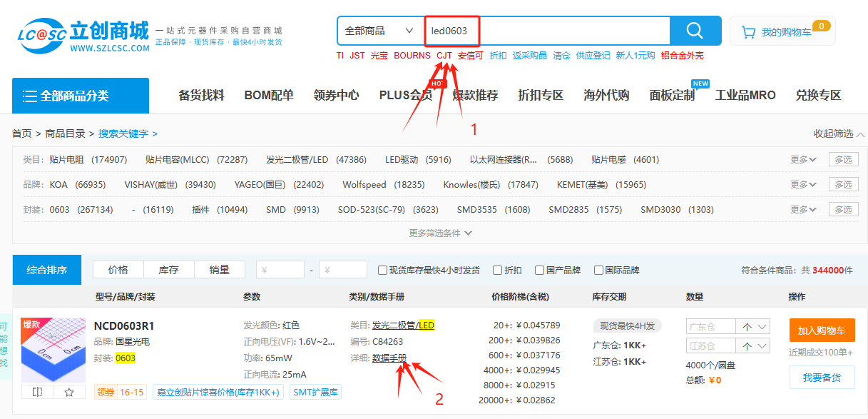Screen dimensions: 868x419
Task: Open the 全部商品 search scope dropdown
Action: coord(379,31)
